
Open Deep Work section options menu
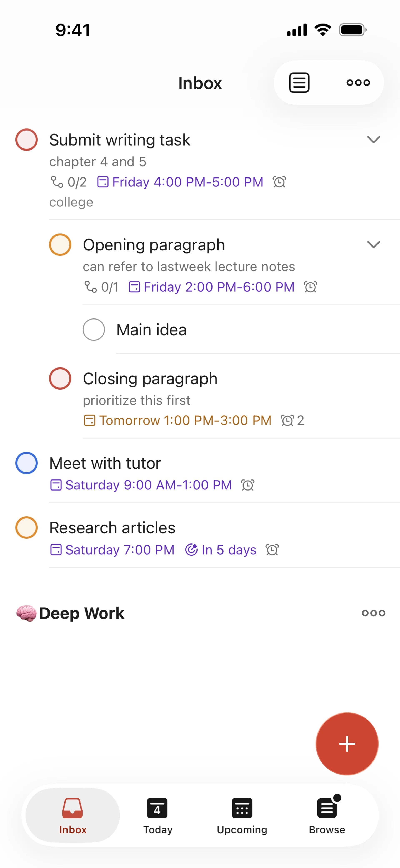(x=373, y=613)
